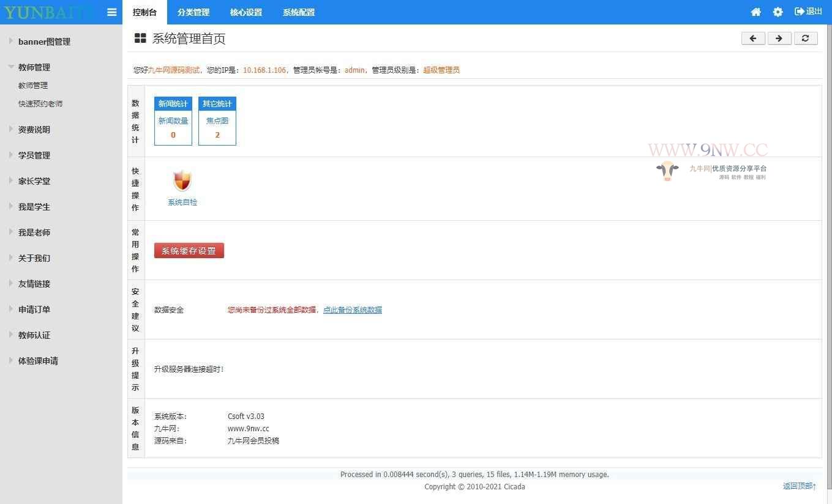Open the 系统配置 top tab
This screenshot has width=832, height=504.
pos(299,12)
